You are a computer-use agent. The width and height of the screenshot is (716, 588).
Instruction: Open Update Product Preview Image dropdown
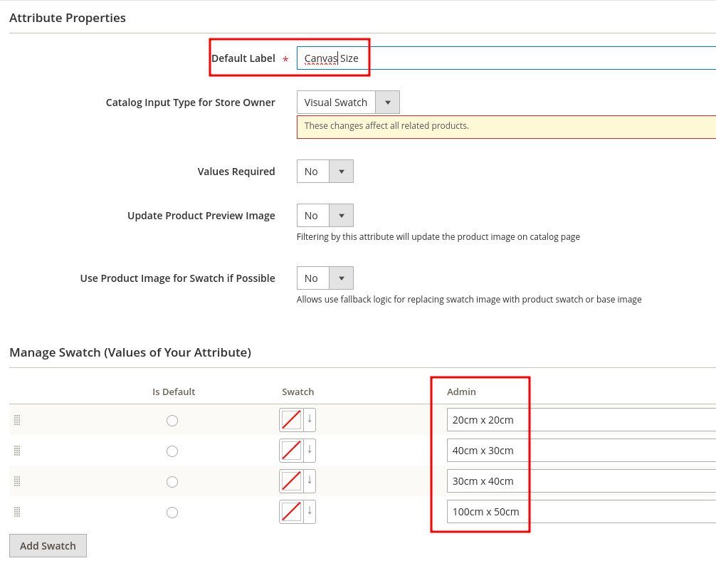coord(325,216)
